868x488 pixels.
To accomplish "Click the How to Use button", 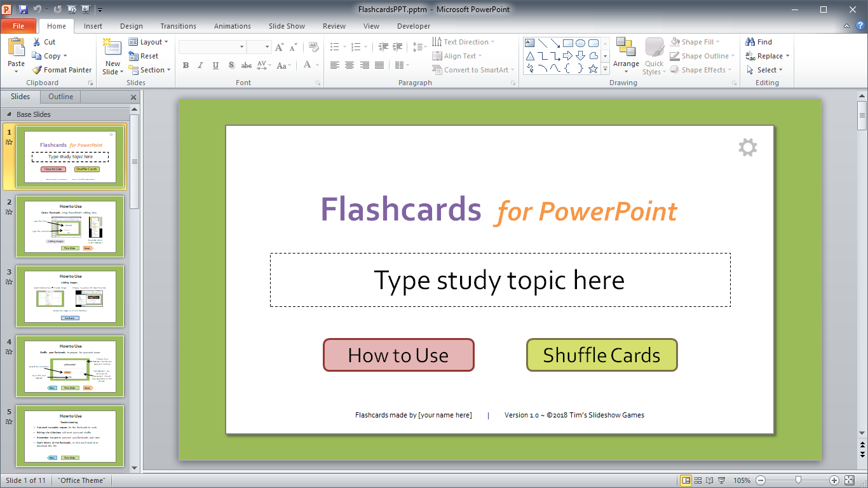I will [398, 355].
